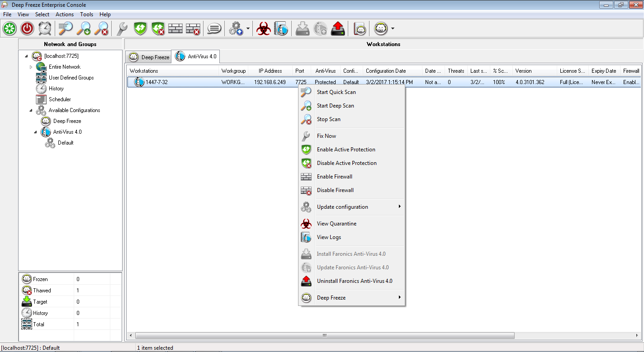Click the horizontal scrollbar thumb in Workstations list
The height and width of the screenshot is (352, 644).
coord(324,336)
